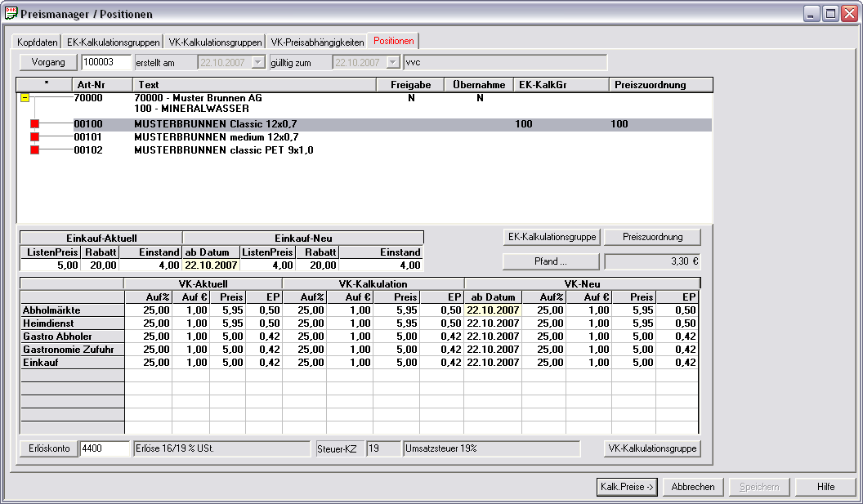Click the Preismanager window title icon
Image resolution: width=863 pixels, height=504 pixels.
click(11, 14)
